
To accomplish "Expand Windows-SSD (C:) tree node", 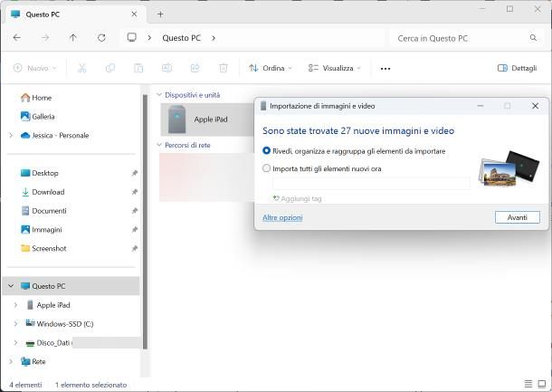I will [15, 324].
